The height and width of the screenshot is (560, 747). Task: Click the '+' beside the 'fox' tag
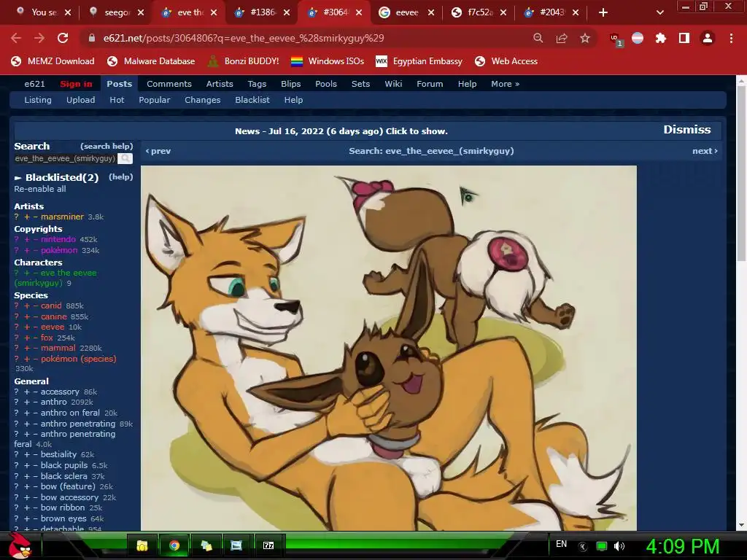click(27, 338)
